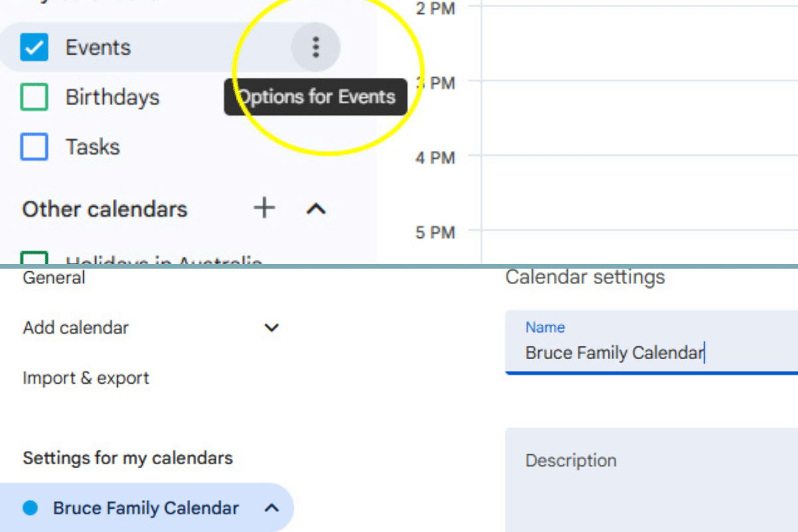Expand the Add calendar dropdown
The height and width of the screenshot is (532, 798).
pos(271,327)
